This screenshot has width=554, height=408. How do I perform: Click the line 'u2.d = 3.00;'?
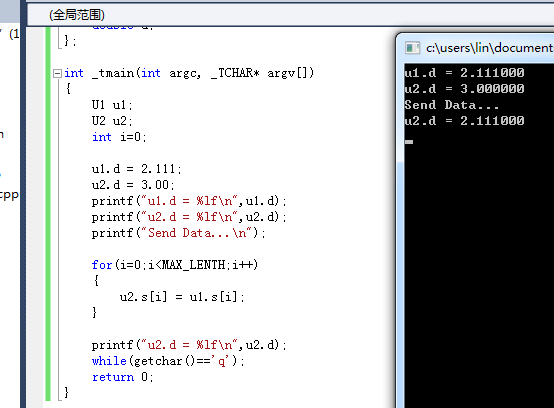pyautogui.click(x=133, y=185)
